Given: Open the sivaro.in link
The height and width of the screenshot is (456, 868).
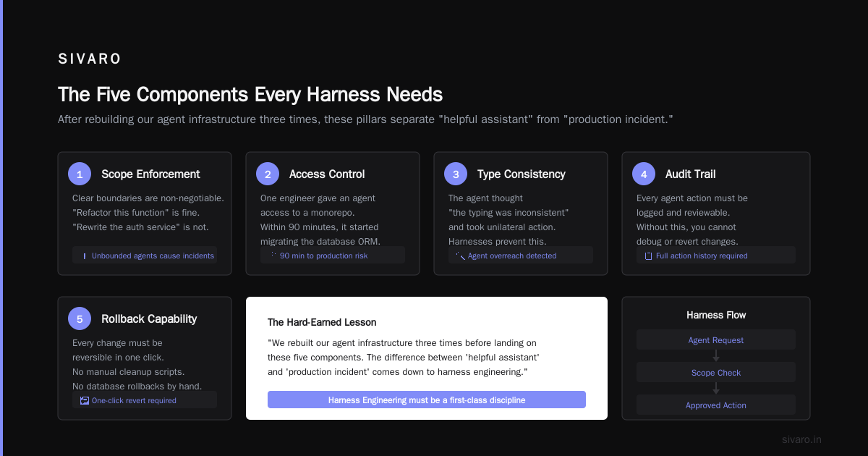Looking at the screenshot, I should point(802,439).
